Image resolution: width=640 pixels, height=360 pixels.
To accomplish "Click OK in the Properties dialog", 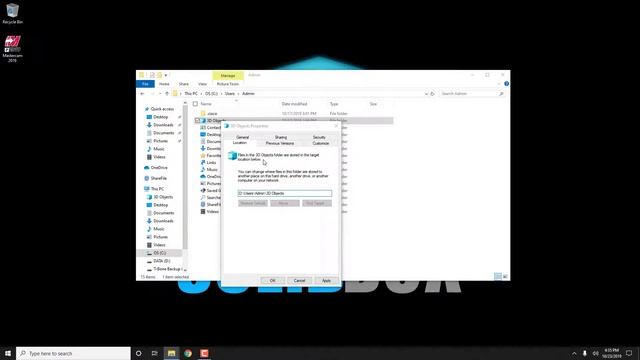I will (273, 280).
